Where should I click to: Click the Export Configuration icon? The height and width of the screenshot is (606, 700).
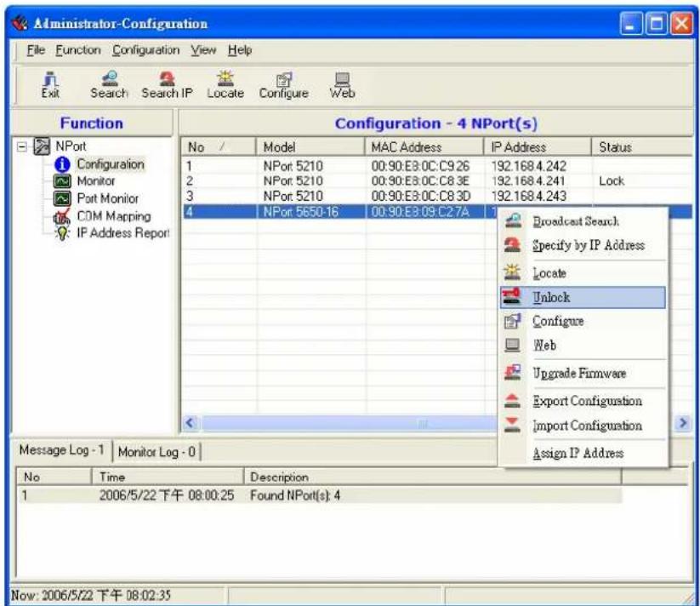click(513, 401)
